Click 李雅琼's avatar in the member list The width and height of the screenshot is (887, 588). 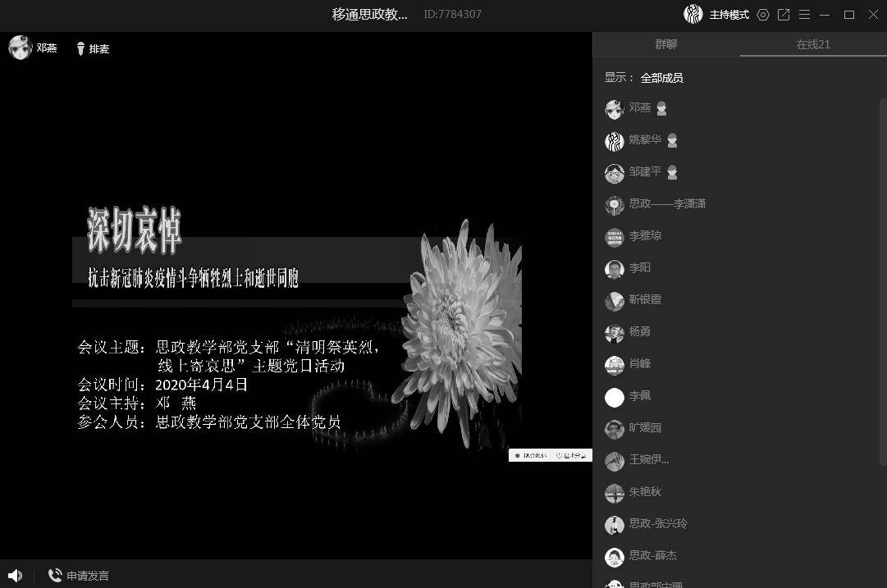[615, 238]
